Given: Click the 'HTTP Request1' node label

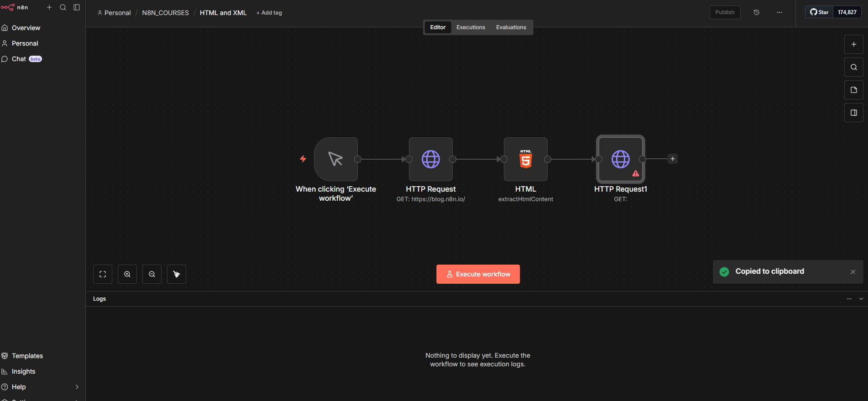Looking at the screenshot, I should (x=621, y=189).
